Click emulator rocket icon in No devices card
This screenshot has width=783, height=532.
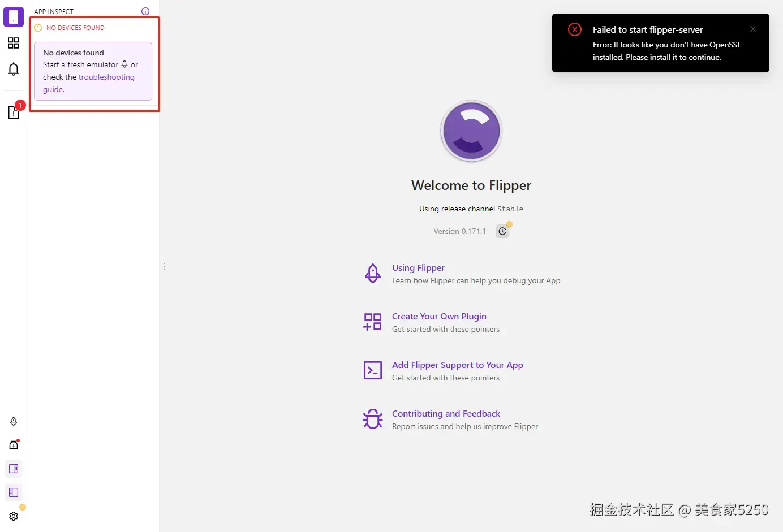(x=124, y=64)
